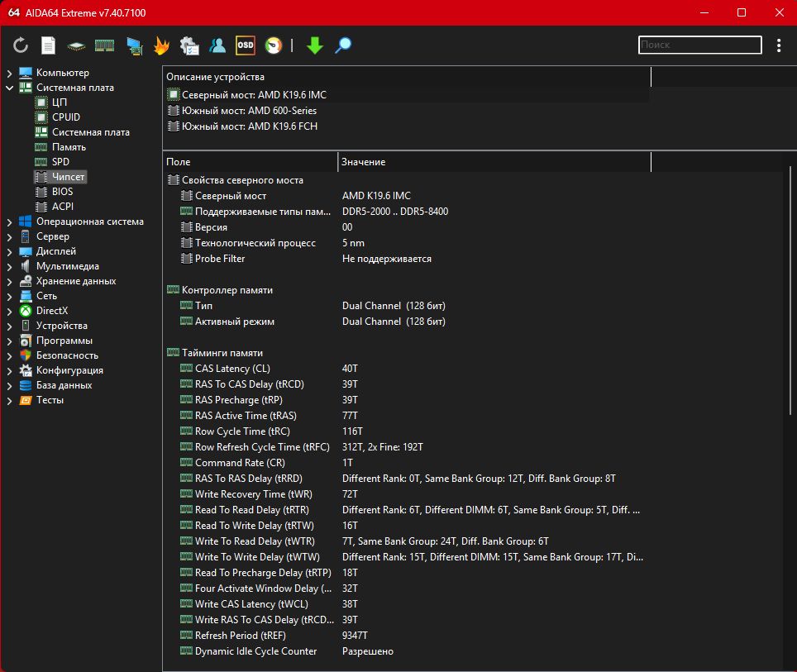This screenshot has height=672, width=797.
Task: Expand the Сеть tree node
Action: click(x=9, y=297)
